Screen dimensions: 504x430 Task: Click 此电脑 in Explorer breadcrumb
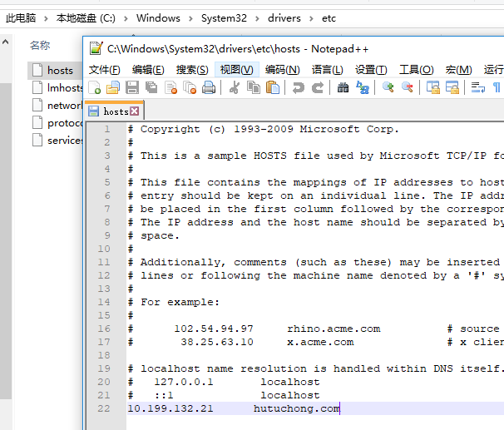21,18
